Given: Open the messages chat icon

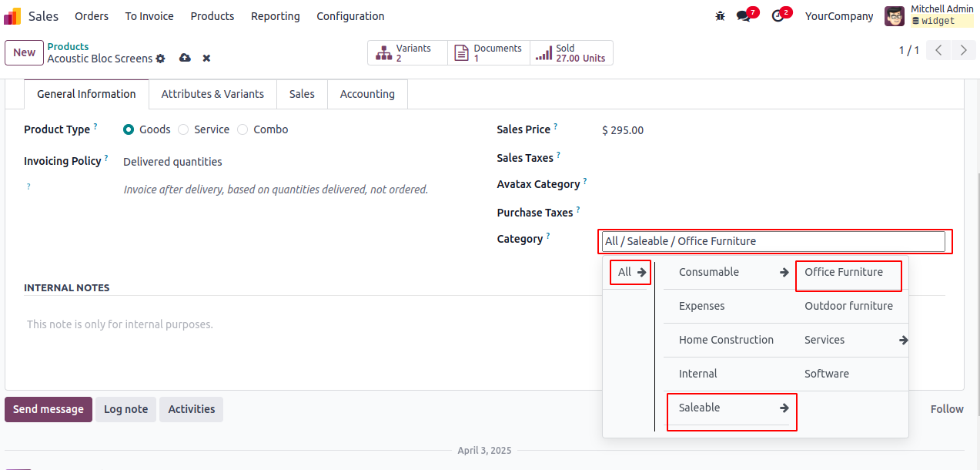Looking at the screenshot, I should [743, 16].
